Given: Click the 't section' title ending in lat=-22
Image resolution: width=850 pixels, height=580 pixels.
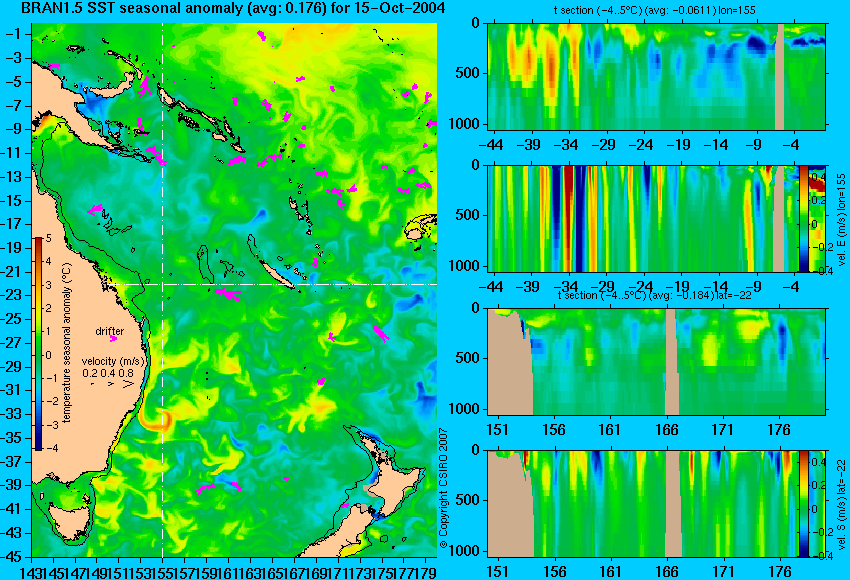Looking at the screenshot, I should click(x=654, y=295).
